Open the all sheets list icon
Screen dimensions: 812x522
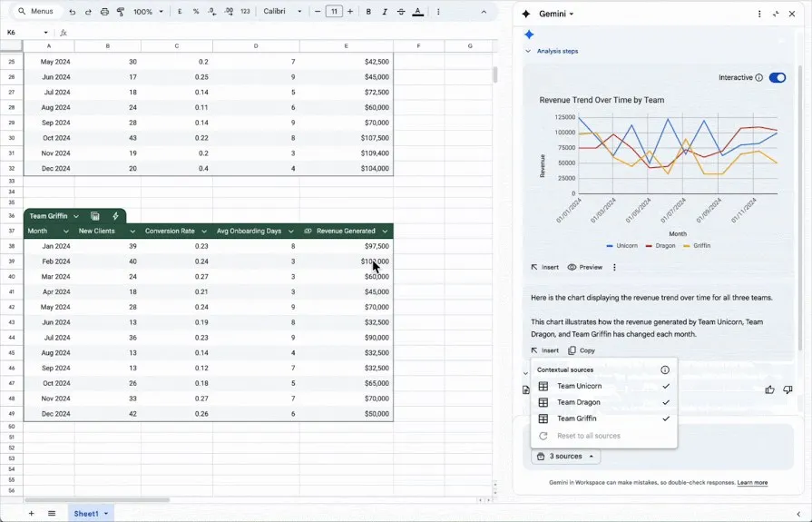click(x=52, y=513)
